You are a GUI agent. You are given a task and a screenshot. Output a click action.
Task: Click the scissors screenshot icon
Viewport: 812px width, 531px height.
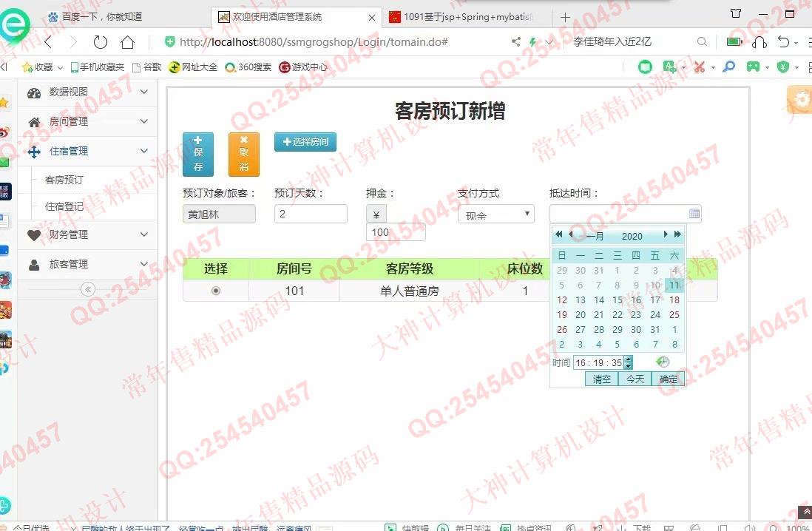(x=700, y=67)
